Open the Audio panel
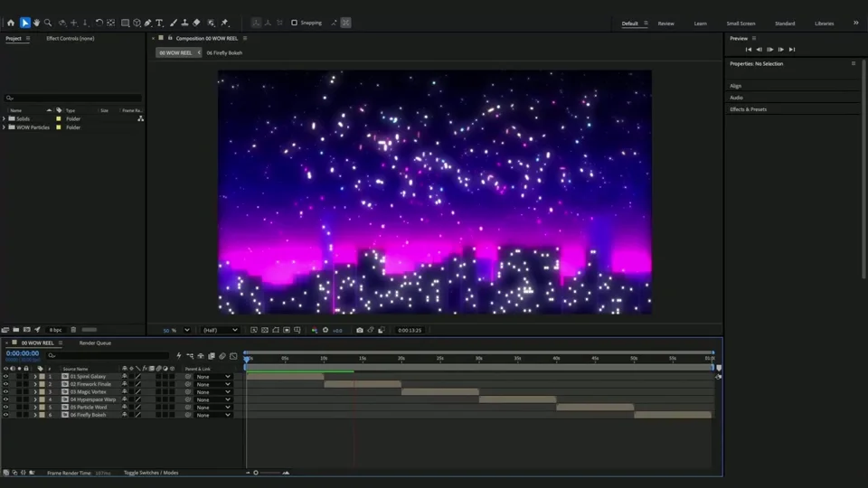 click(736, 98)
